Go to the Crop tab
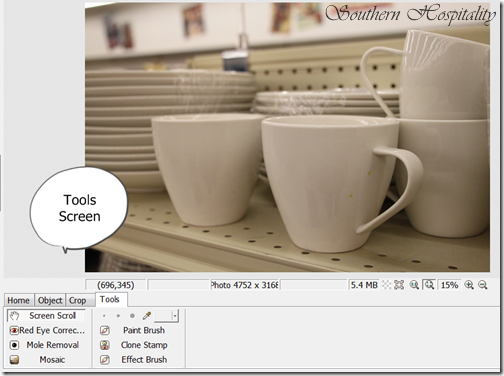Screen dimensions: 504x376 tap(77, 300)
